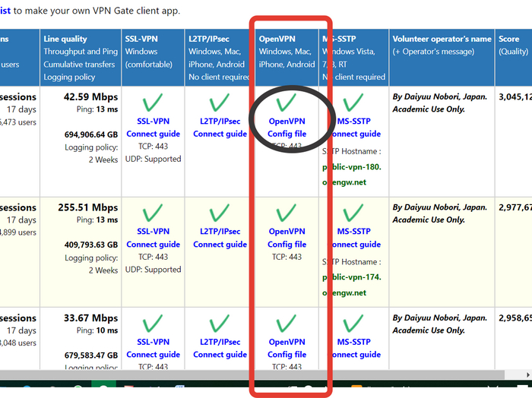The height and width of the screenshot is (398, 532).
Task: Open SSL-VPN Connect guide for the 42.59 Mbps server
Action: click(x=153, y=128)
